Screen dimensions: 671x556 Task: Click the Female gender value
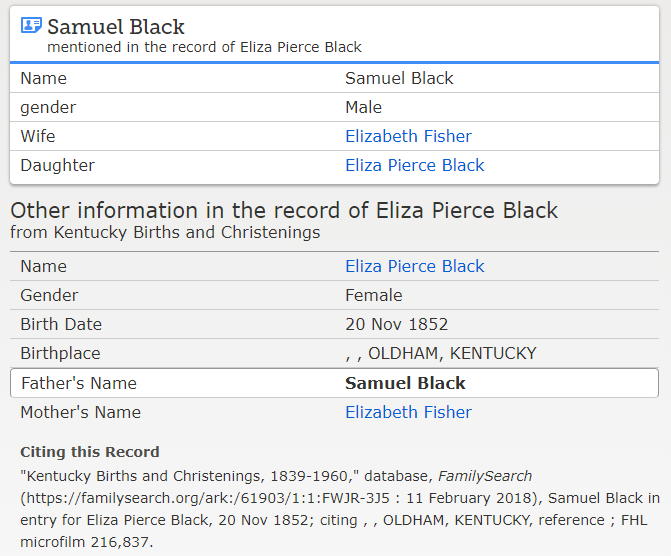(373, 295)
